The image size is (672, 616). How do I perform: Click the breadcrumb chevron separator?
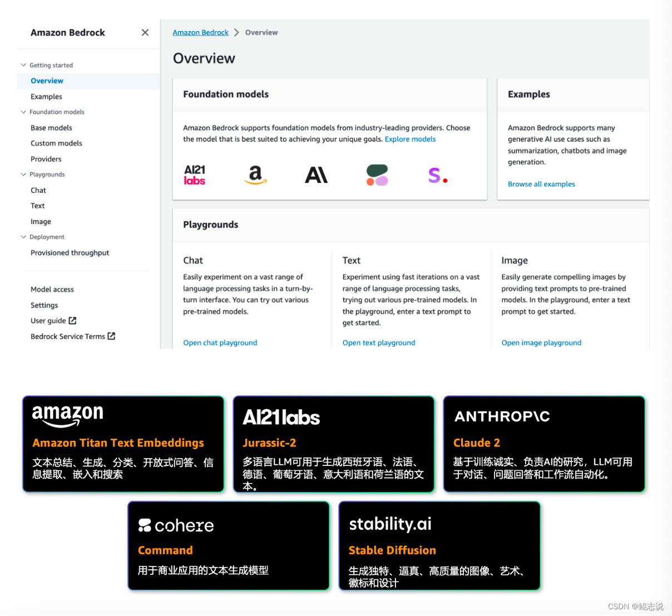[x=236, y=32]
